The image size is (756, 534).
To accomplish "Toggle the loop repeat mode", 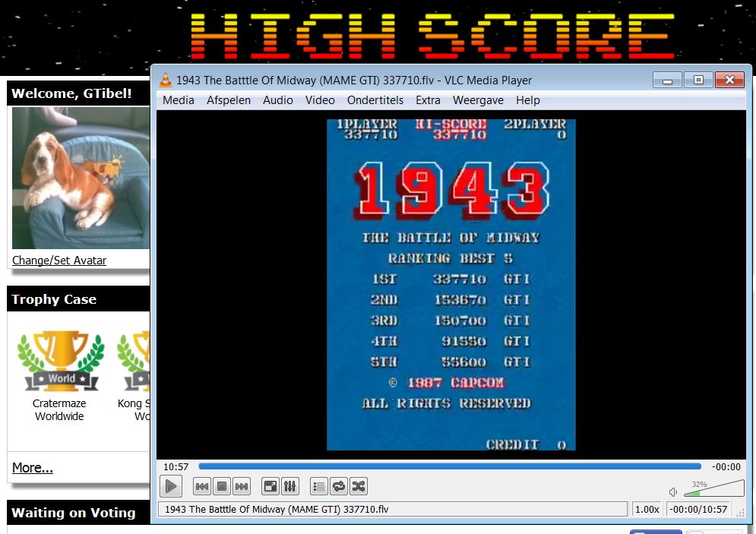I will point(339,486).
